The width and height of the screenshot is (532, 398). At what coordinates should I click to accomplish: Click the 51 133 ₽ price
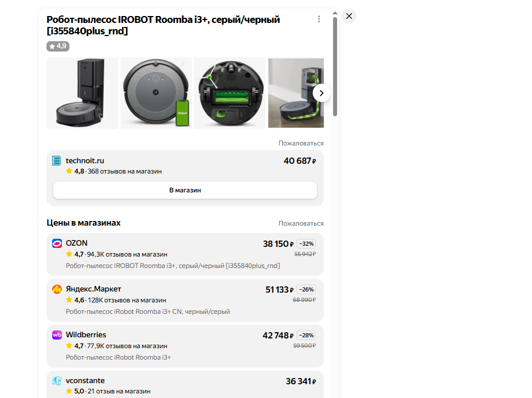(280, 290)
